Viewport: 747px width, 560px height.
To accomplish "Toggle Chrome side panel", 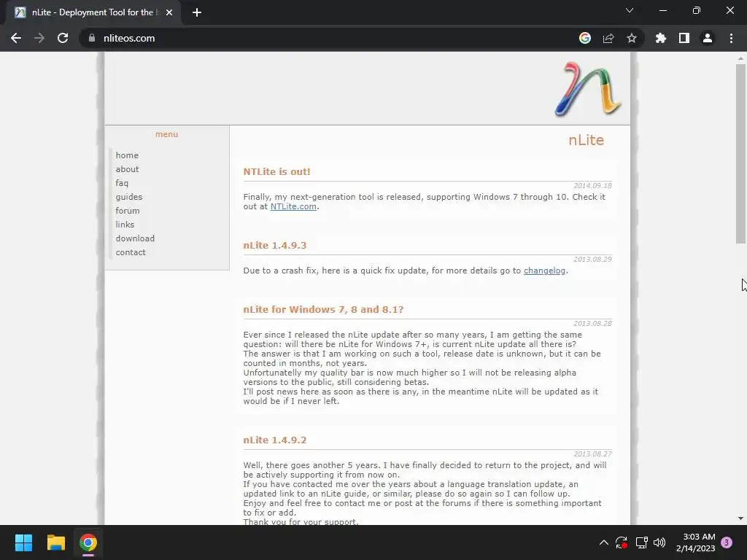I will (x=684, y=38).
